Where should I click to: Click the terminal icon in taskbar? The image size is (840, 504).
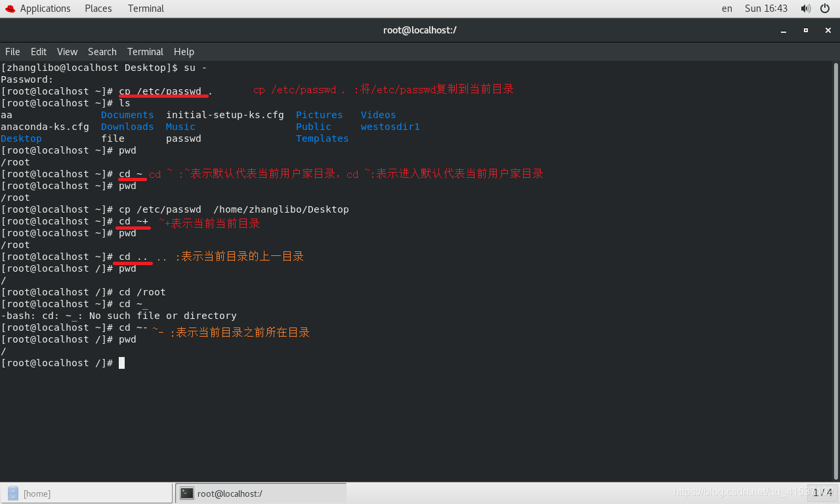(x=187, y=493)
